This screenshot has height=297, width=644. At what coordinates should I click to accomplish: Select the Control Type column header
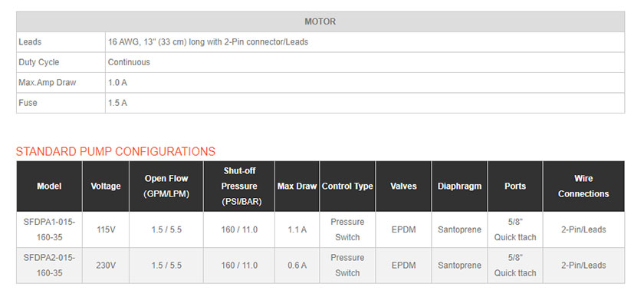pyautogui.click(x=347, y=186)
